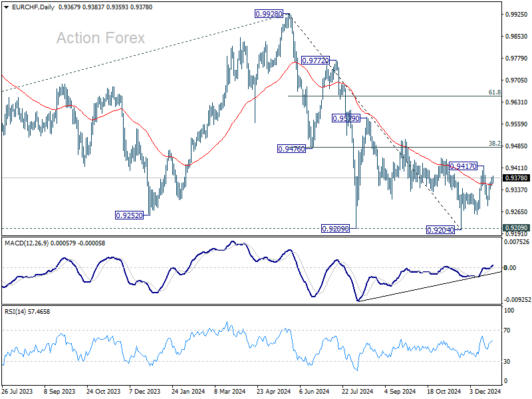532x399 pixels.
Task: Click the current price 0.93780 axis marker
Action: pos(517,178)
